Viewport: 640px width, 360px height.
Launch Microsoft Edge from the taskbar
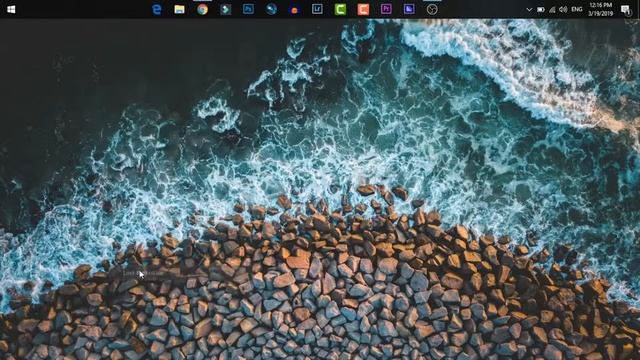coord(157,9)
